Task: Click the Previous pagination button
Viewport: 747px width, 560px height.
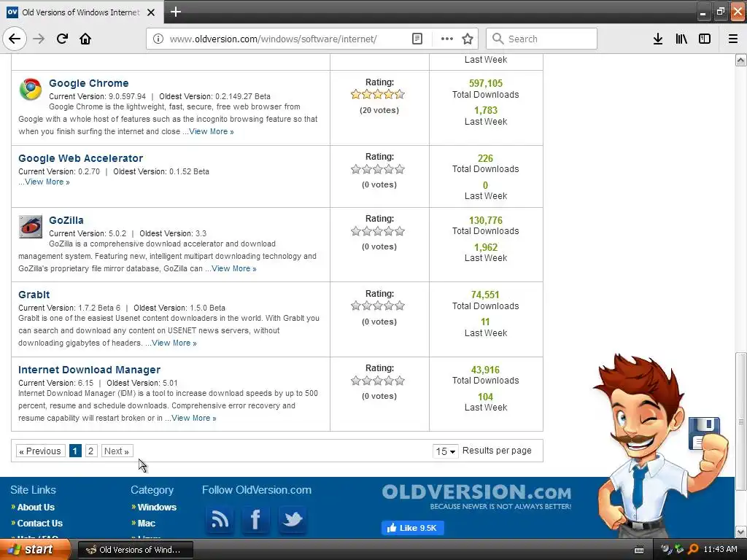Action: click(x=41, y=451)
